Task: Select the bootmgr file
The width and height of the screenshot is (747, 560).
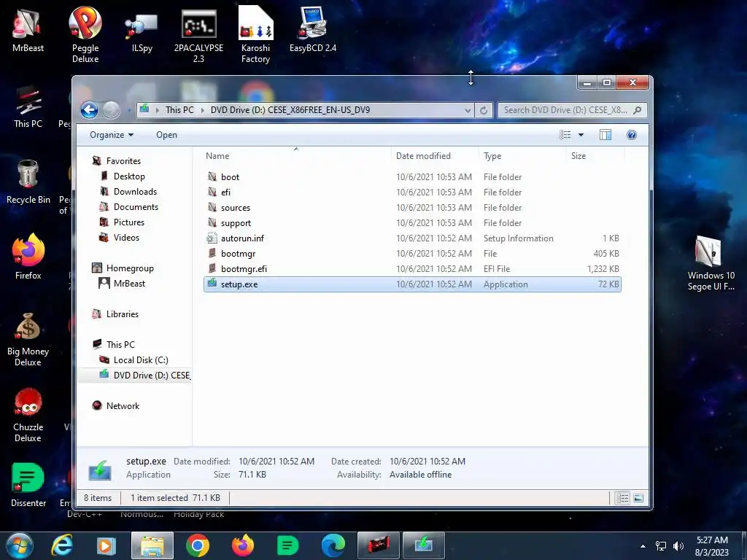Action: [x=412, y=253]
